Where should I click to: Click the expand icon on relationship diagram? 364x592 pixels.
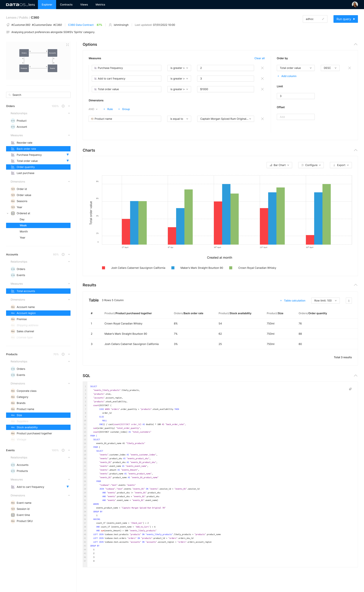[x=67, y=45]
